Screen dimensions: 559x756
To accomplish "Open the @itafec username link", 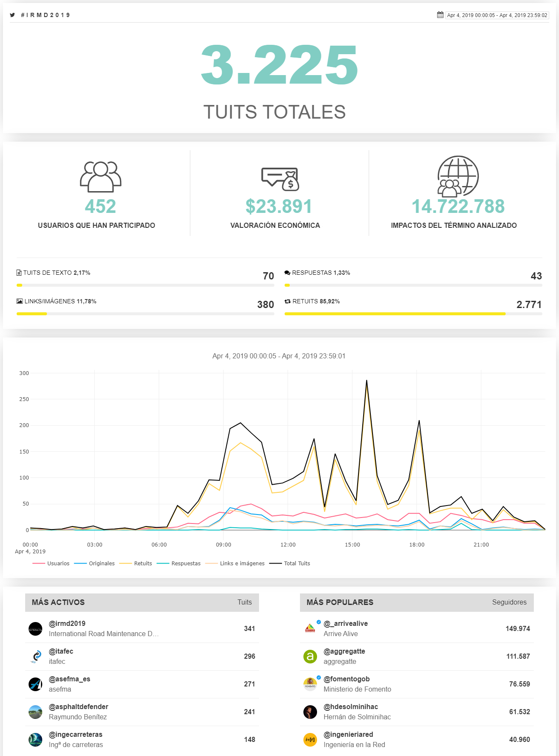I will 61,651.
